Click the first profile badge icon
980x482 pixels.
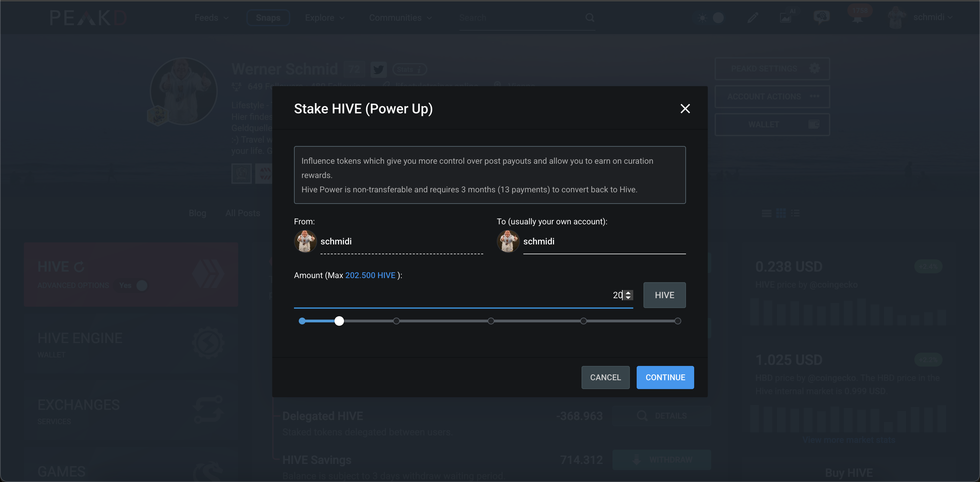coord(241,174)
